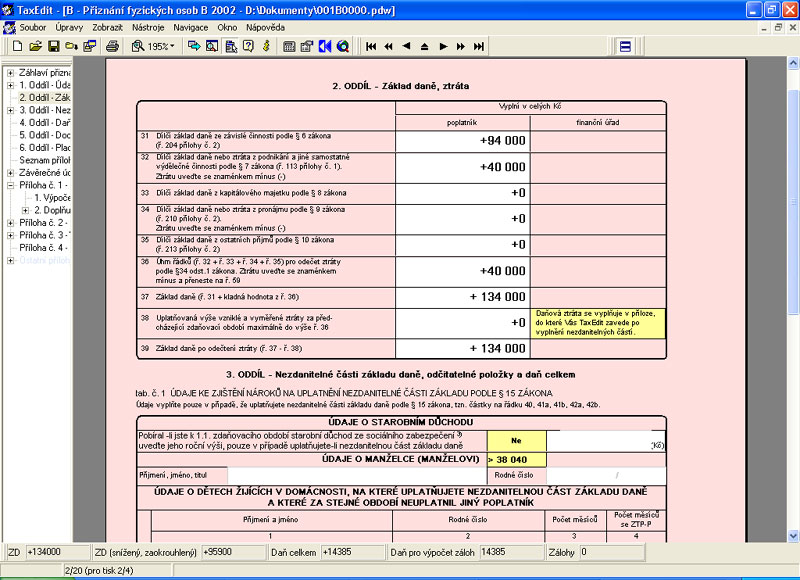Image resolution: width=800 pixels, height=580 pixels.
Task: Skip forward several pages with double-right arrows
Action: (x=461, y=46)
